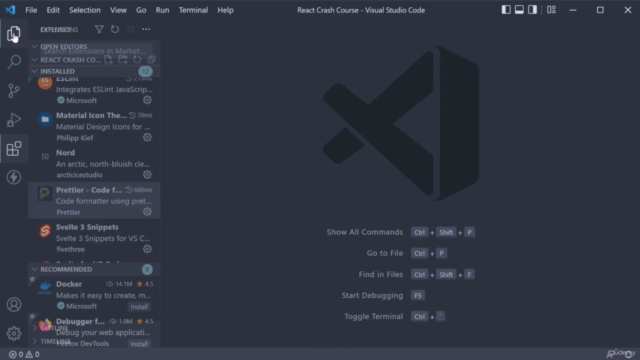
Task: Open the View menu
Action: 118,10
